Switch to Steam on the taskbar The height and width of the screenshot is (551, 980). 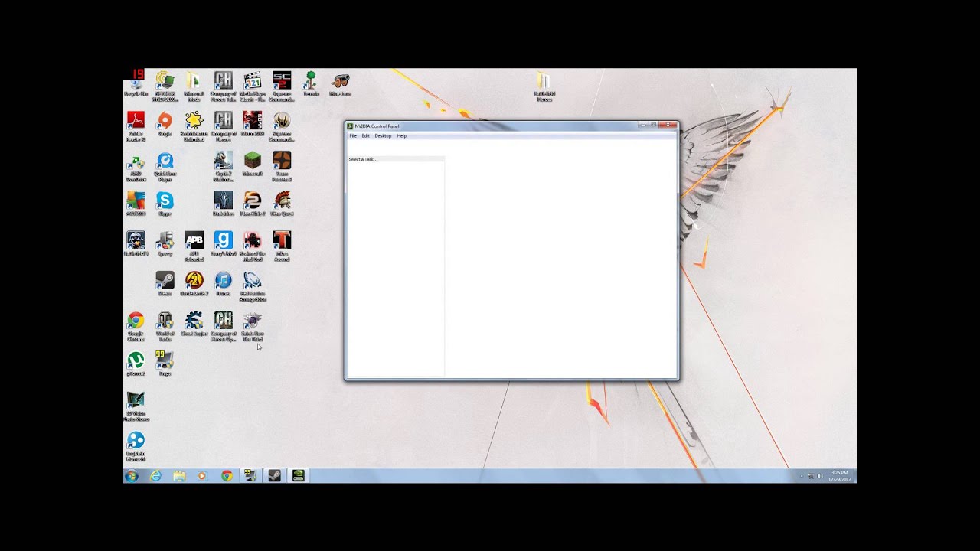point(274,475)
